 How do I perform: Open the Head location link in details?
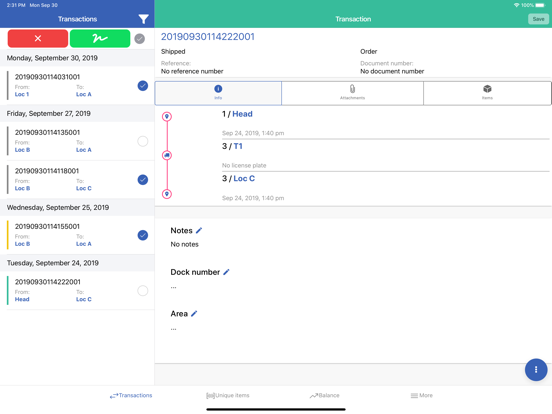[242, 114]
